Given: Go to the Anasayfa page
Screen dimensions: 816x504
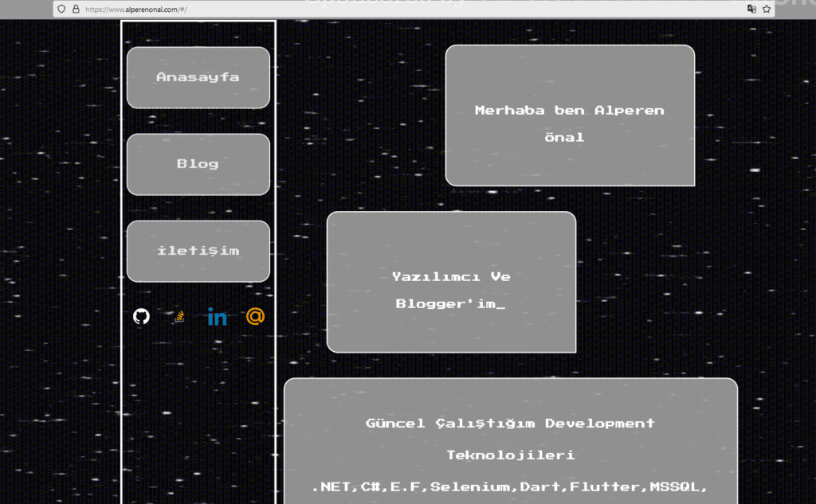Looking at the screenshot, I should click(198, 77).
